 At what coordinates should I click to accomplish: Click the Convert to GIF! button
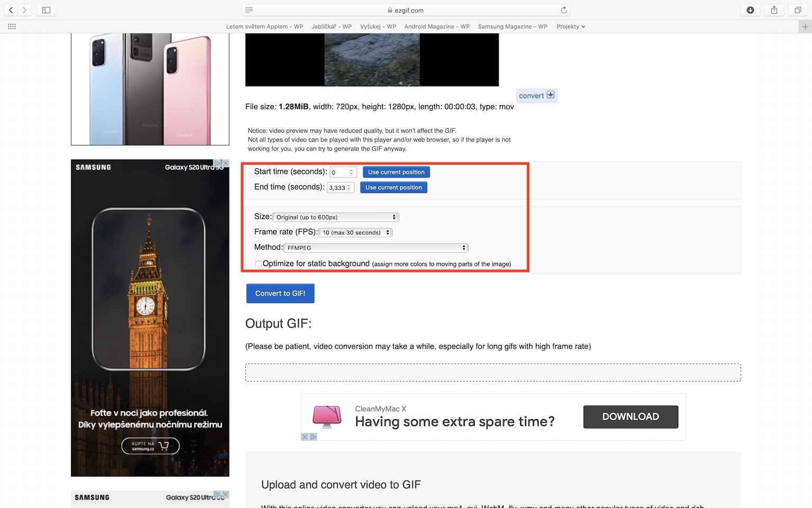[x=280, y=293]
